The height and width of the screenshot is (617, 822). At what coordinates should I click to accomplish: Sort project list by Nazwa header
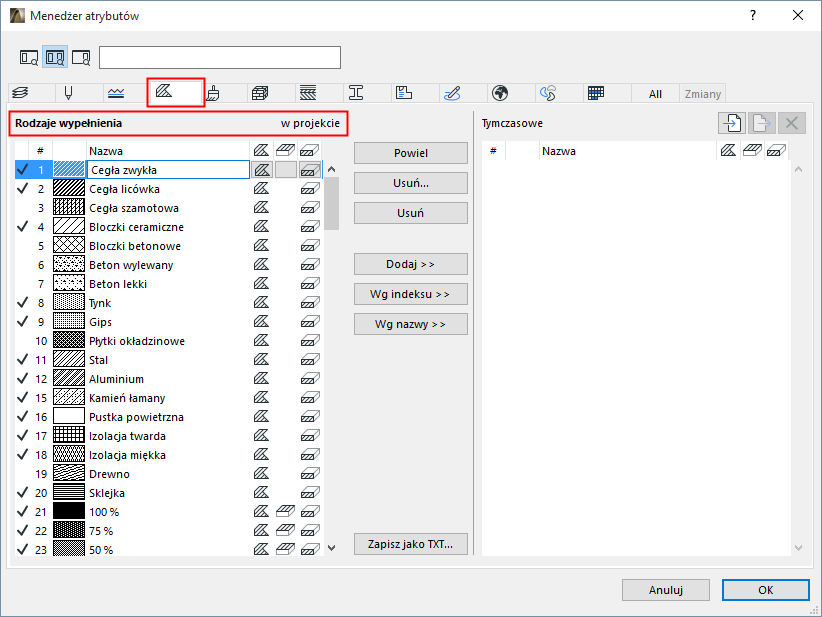pyautogui.click(x=168, y=151)
